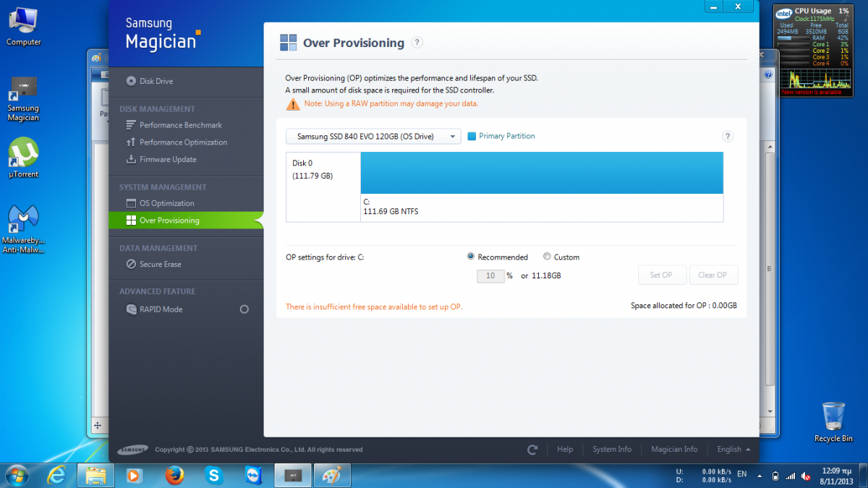Open Skype from the taskbar
The width and height of the screenshot is (868, 488).
pos(213,476)
